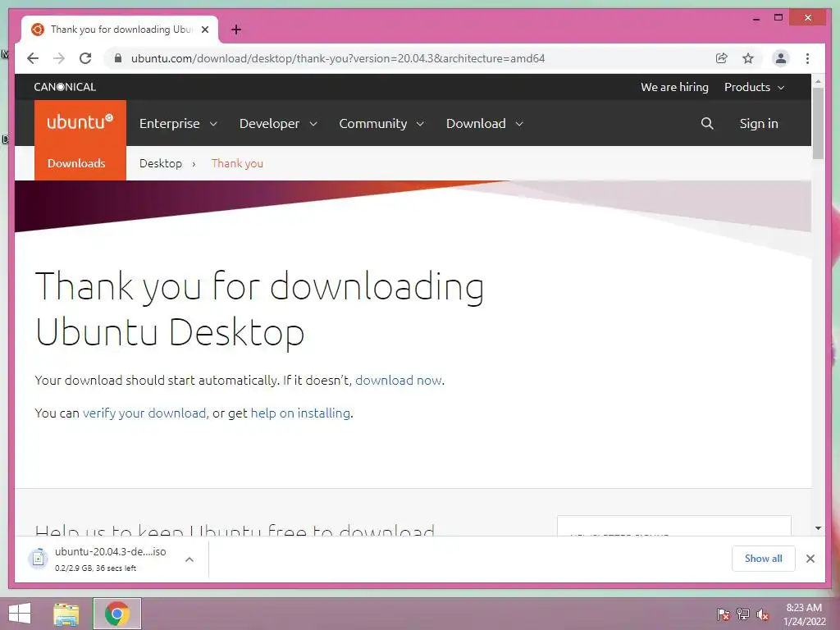
Task: Open download item options chevron
Action: click(189, 559)
